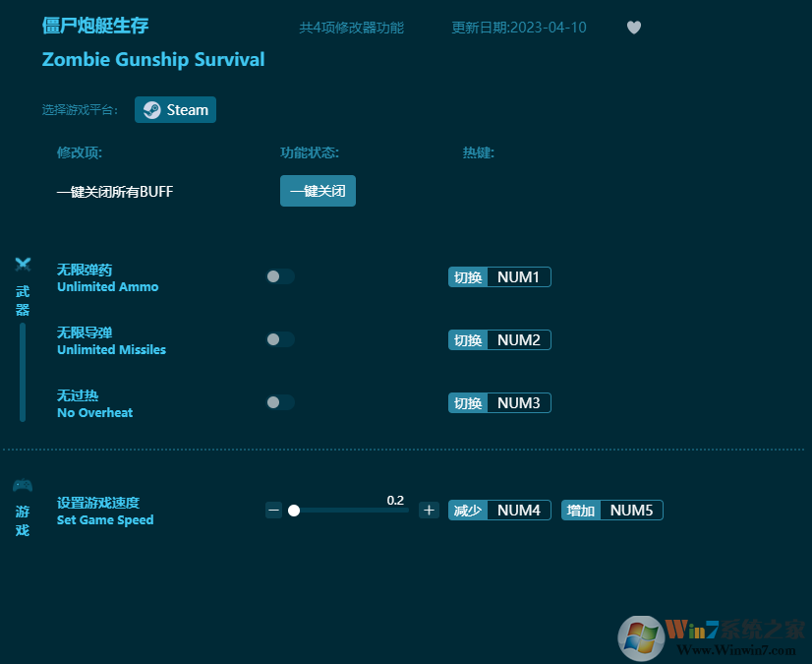Image resolution: width=812 pixels, height=664 pixels.
Task: Click the heart favorite icon
Action: click(633, 28)
